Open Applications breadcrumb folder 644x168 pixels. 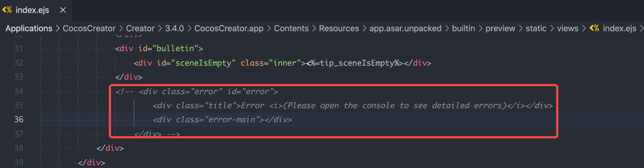[29, 28]
